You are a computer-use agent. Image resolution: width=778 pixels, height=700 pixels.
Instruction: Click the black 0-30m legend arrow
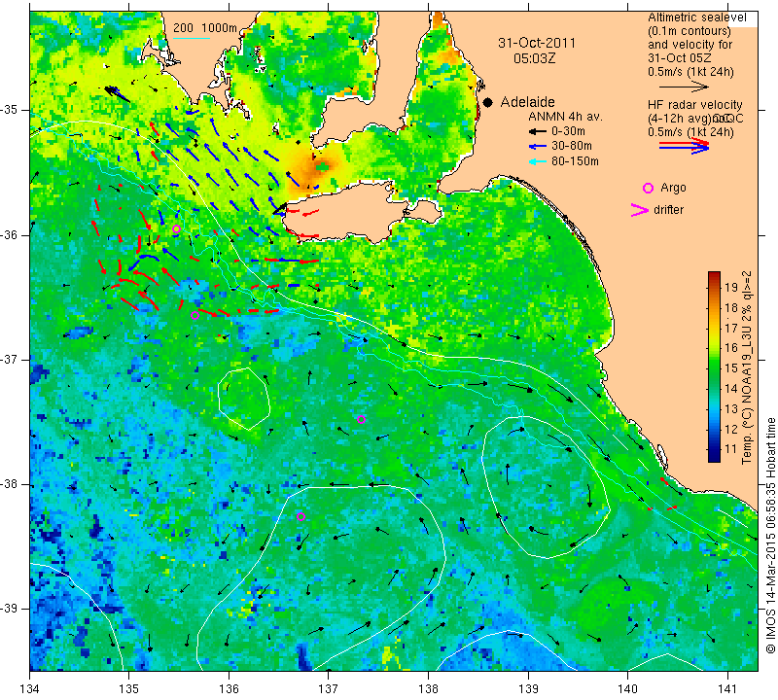coord(537,131)
